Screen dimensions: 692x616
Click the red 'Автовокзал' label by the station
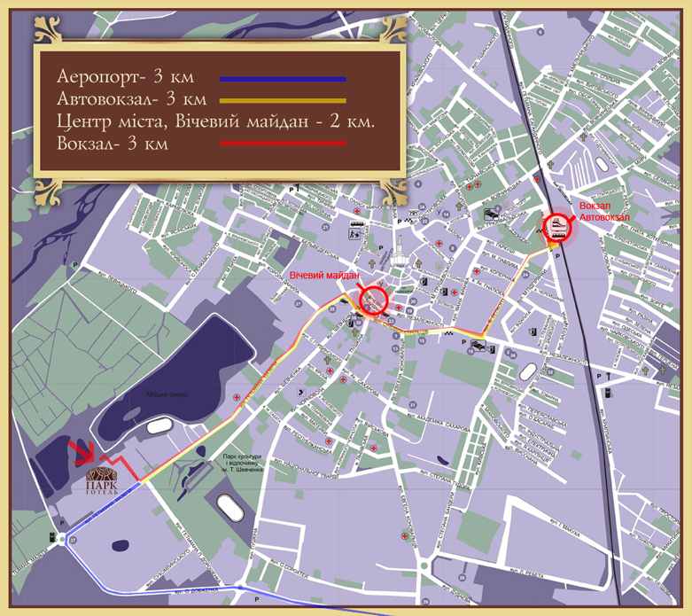(x=604, y=217)
